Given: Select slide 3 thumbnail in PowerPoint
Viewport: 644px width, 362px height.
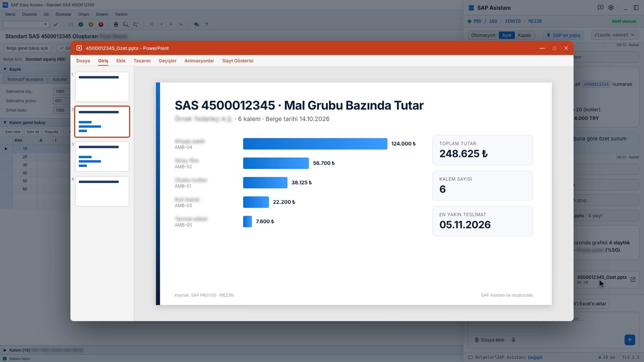Looking at the screenshot, I should point(102,156).
